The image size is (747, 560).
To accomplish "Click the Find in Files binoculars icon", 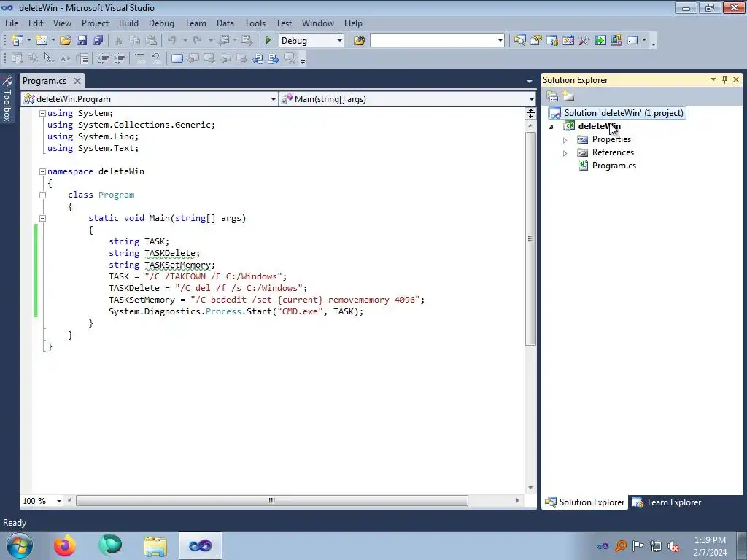I will 359,41.
